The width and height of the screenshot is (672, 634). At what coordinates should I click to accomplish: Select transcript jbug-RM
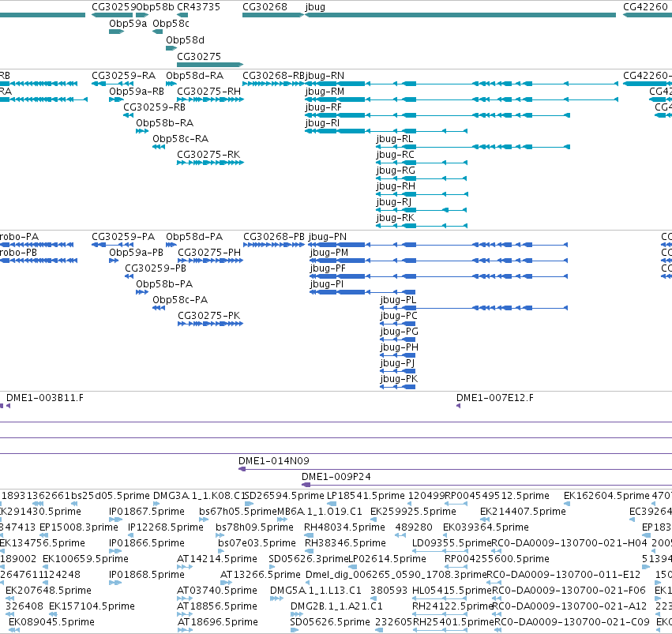click(461, 99)
